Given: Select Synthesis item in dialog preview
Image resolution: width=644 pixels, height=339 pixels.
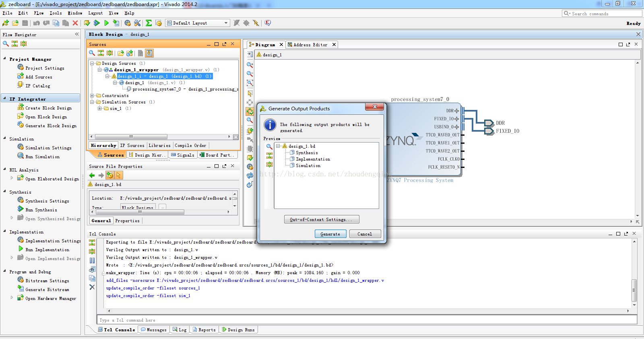Looking at the screenshot, I should click(307, 153).
